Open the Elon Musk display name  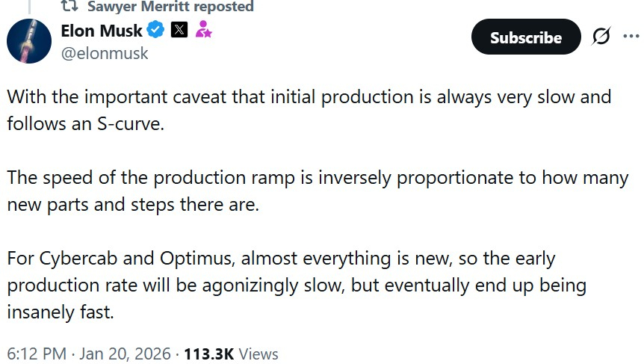[x=101, y=31]
